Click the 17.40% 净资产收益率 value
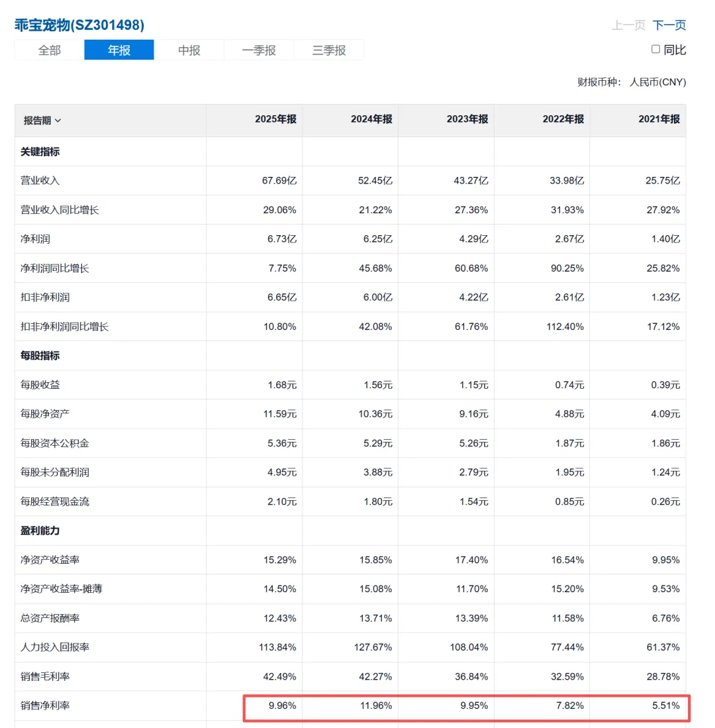715x728 pixels. tap(471, 560)
